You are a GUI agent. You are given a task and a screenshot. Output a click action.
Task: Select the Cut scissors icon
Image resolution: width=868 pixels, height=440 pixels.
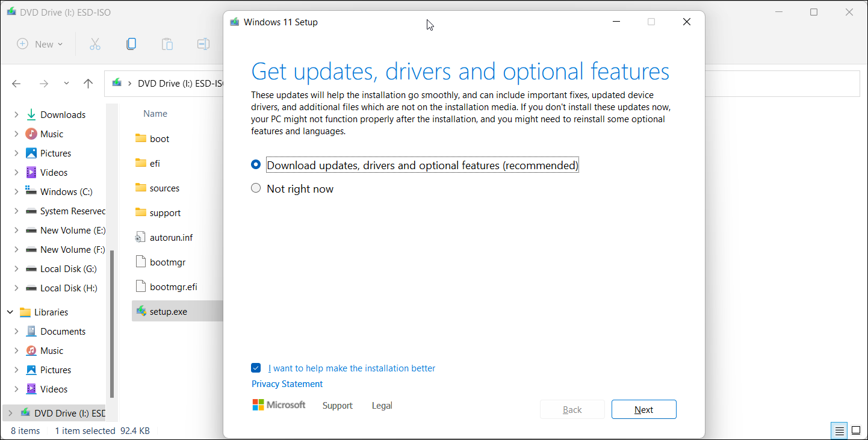[x=95, y=44]
